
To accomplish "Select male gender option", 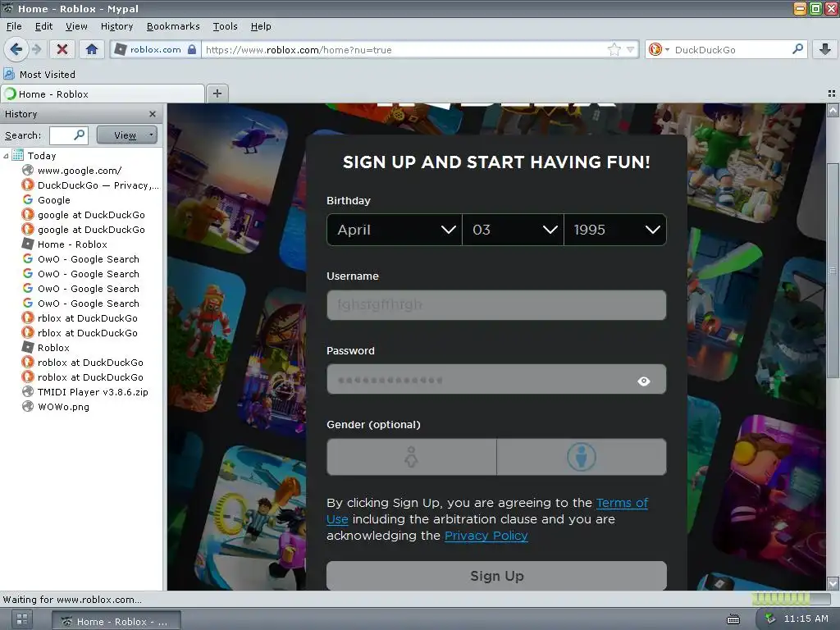I will pyautogui.click(x=582, y=457).
